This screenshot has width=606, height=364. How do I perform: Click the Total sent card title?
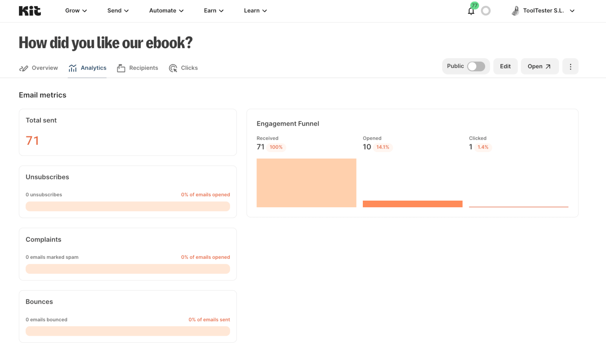point(41,120)
